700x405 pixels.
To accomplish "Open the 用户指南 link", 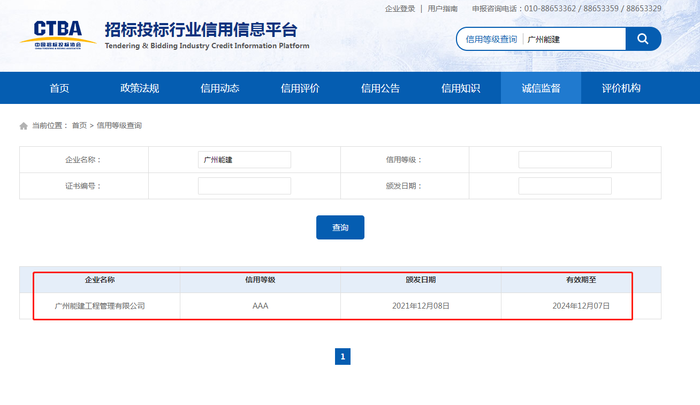I will click(442, 8).
